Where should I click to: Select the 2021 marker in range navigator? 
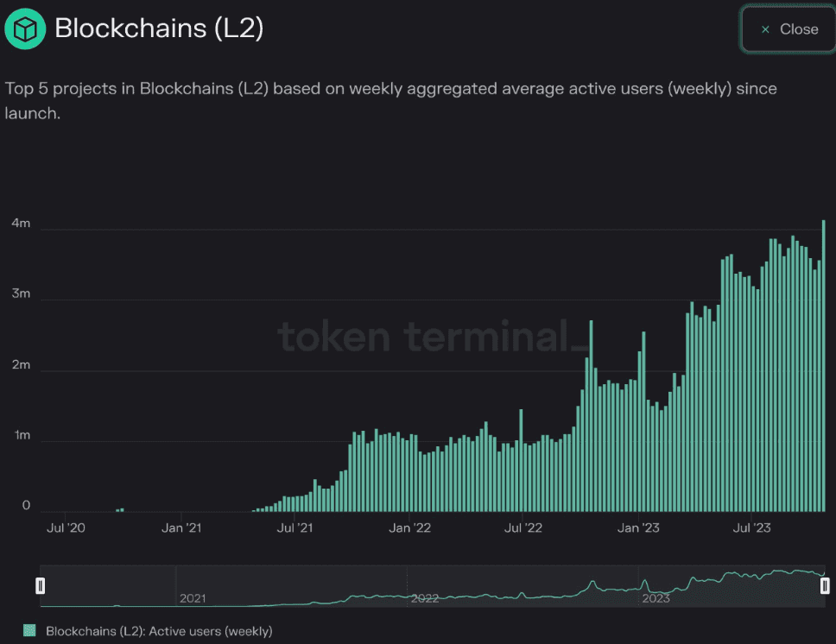(193, 597)
